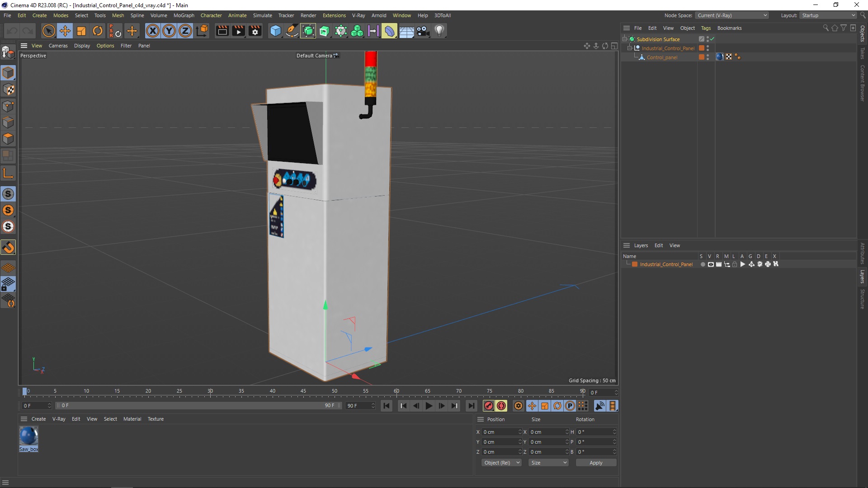The width and height of the screenshot is (868, 488).
Task: Toggle Subdivision Surface visibility dots
Action: point(708,39)
